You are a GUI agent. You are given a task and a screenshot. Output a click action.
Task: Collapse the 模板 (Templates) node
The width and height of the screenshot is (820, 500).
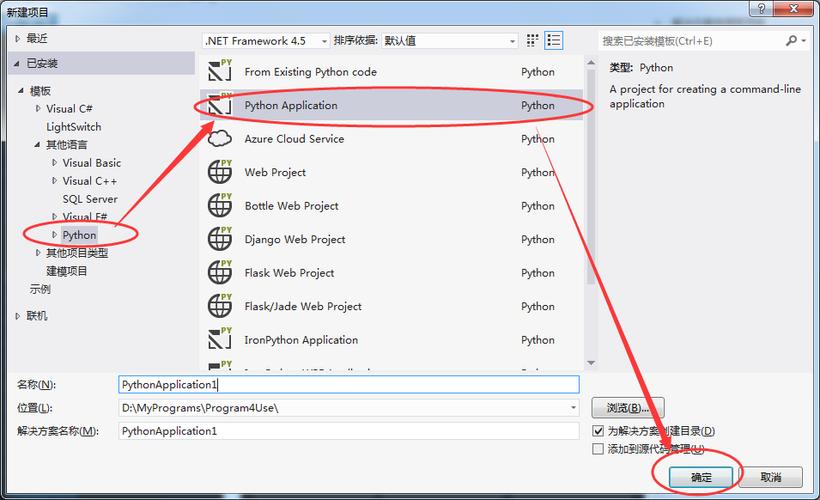(21, 91)
